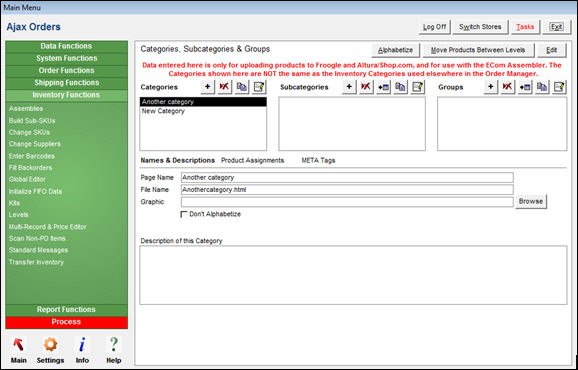Expand the Shipping Functions section
Viewport: 578px width, 370px height.
(67, 83)
